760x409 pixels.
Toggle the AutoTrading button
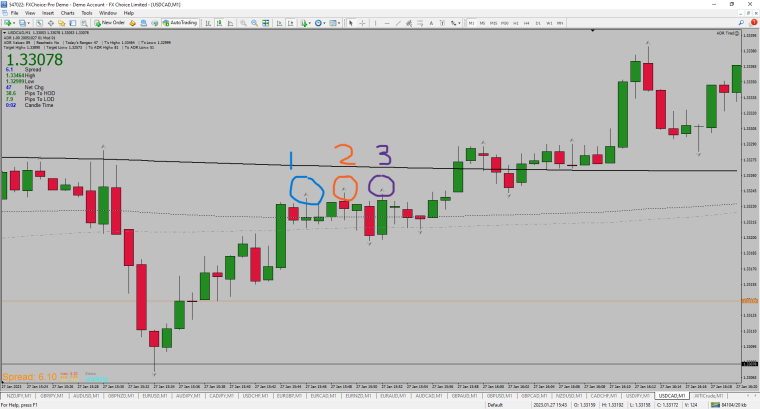click(x=180, y=23)
